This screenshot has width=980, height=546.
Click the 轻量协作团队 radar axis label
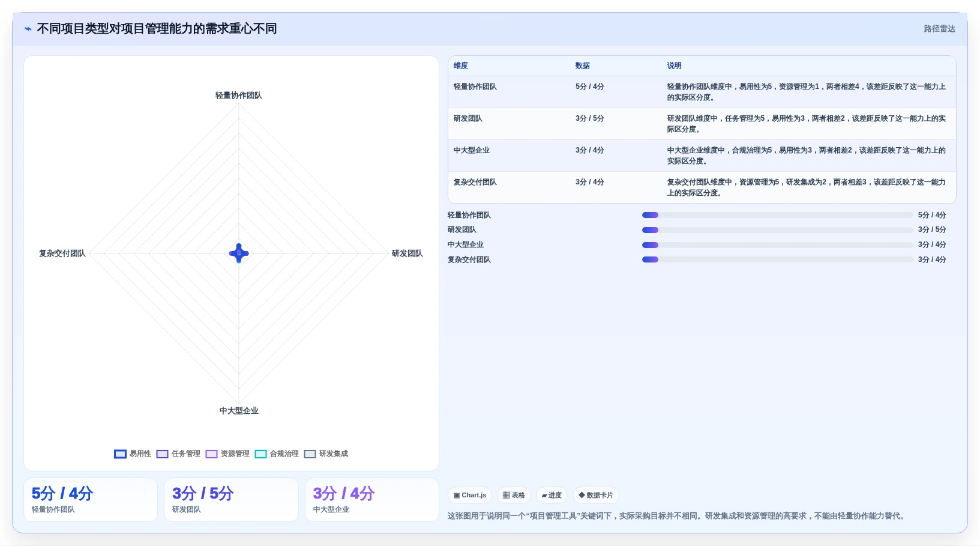(239, 96)
